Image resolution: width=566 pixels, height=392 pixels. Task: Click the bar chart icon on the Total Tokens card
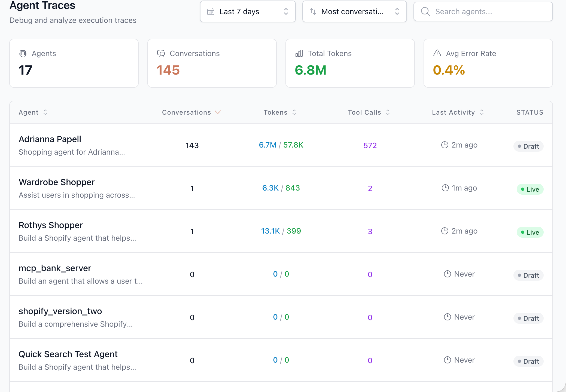click(299, 53)
